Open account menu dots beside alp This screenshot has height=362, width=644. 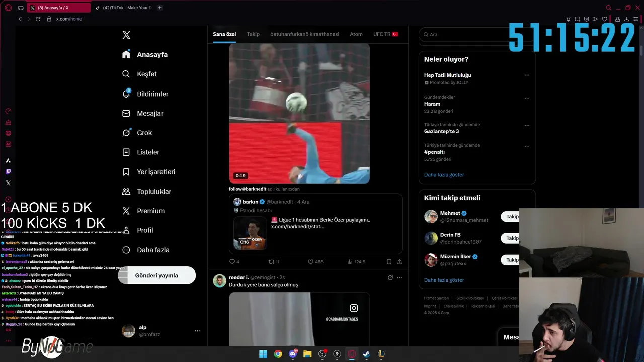click(197, 331)
